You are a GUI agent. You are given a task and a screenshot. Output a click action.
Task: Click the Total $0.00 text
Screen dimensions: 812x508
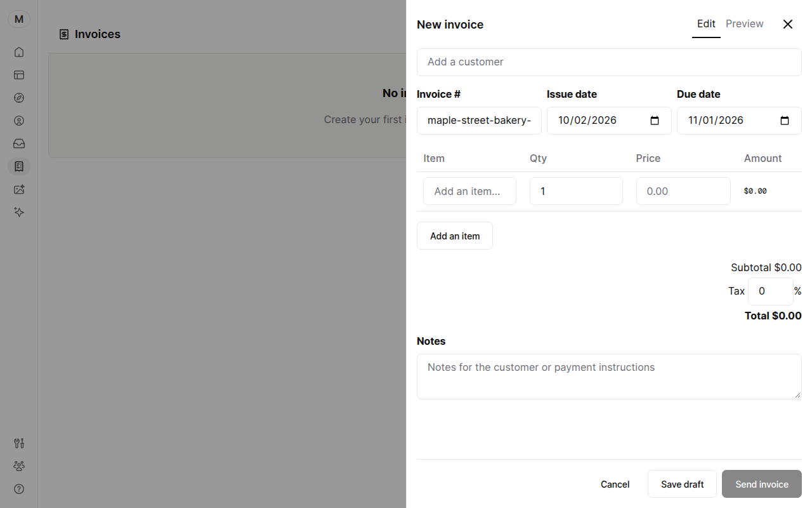click(773, 316)
